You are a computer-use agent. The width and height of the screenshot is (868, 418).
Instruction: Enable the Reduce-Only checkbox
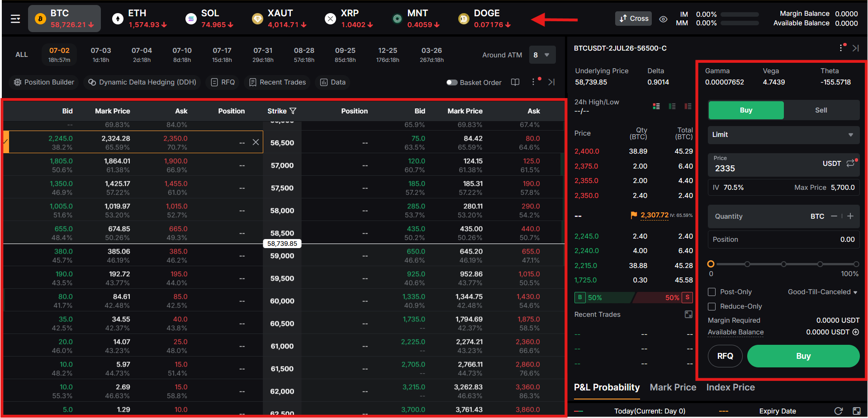click(x=711, y=306)
